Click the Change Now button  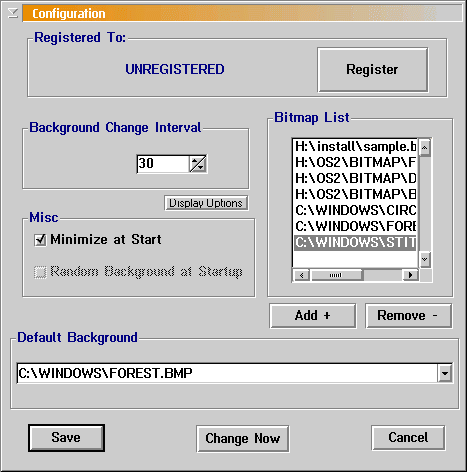[x=243, y=439]
